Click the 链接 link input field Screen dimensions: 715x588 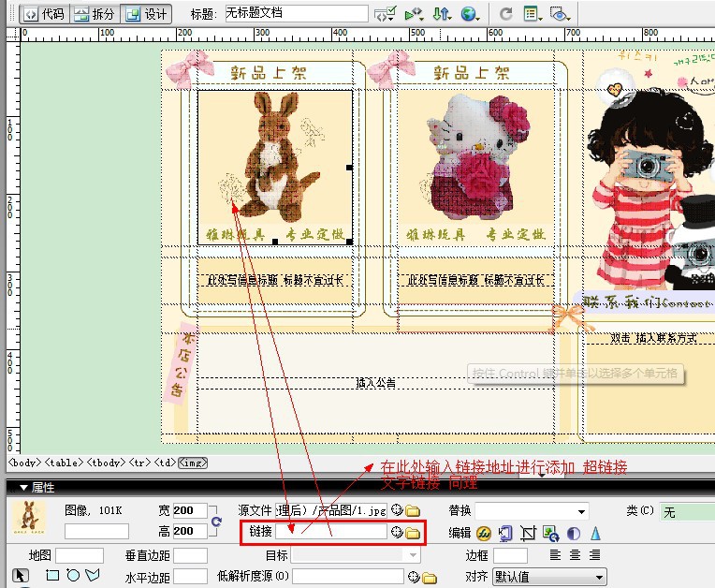[x=331, y=532]
